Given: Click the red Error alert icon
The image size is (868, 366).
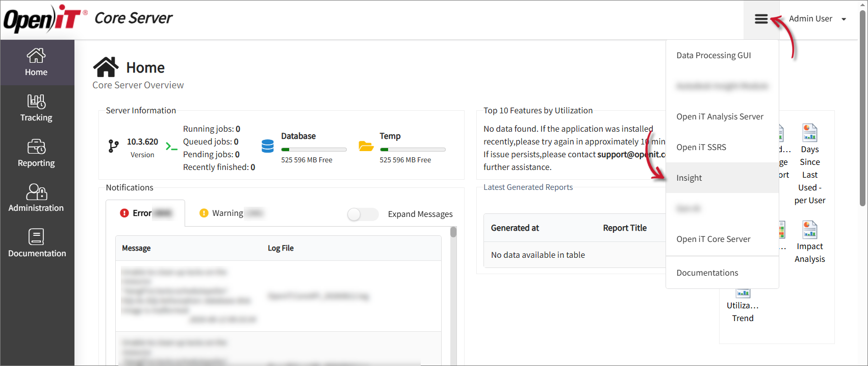Looking at the screenshot, I should tap(124, 213).
